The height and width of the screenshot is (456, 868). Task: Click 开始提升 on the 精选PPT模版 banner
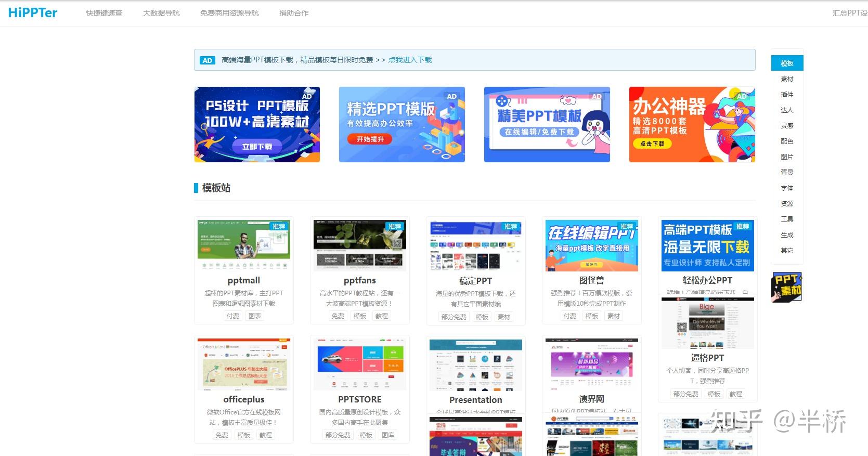pyautogui.click(x=370, y=139)
